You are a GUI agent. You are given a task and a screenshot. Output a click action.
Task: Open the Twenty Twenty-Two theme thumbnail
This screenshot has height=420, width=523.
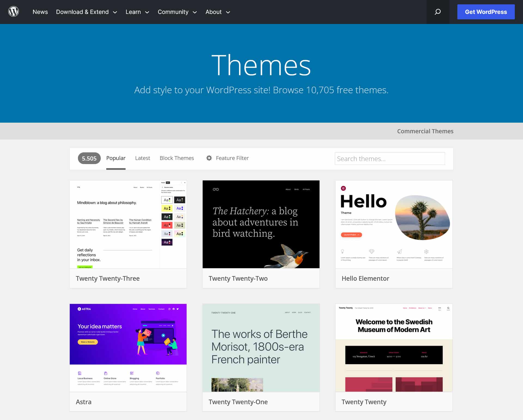click(x=261, y=224)
